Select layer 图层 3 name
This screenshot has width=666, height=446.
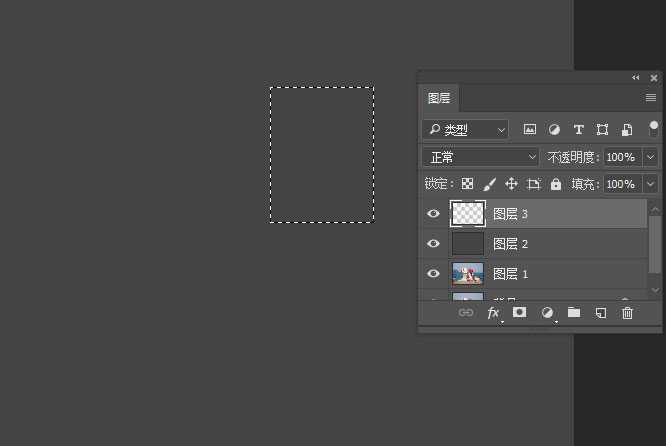pos(510,214)
